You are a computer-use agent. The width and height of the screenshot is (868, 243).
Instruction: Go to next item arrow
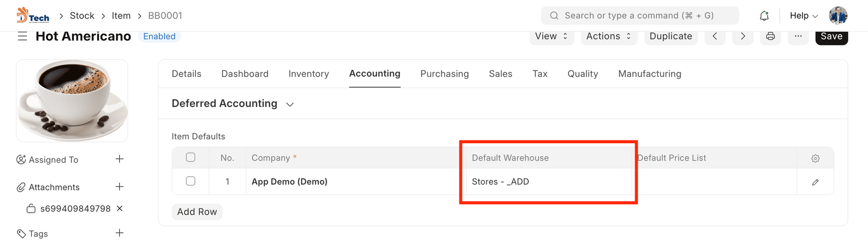pos(743,36)
